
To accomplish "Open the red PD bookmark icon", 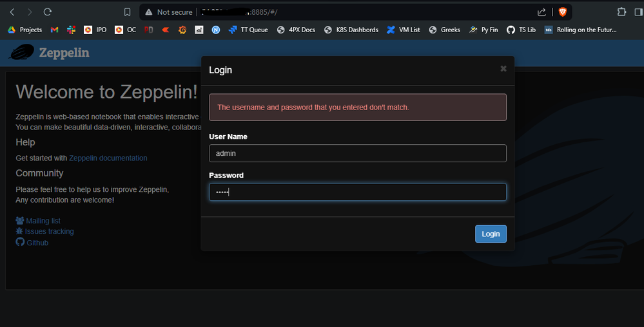I will 149,30.
